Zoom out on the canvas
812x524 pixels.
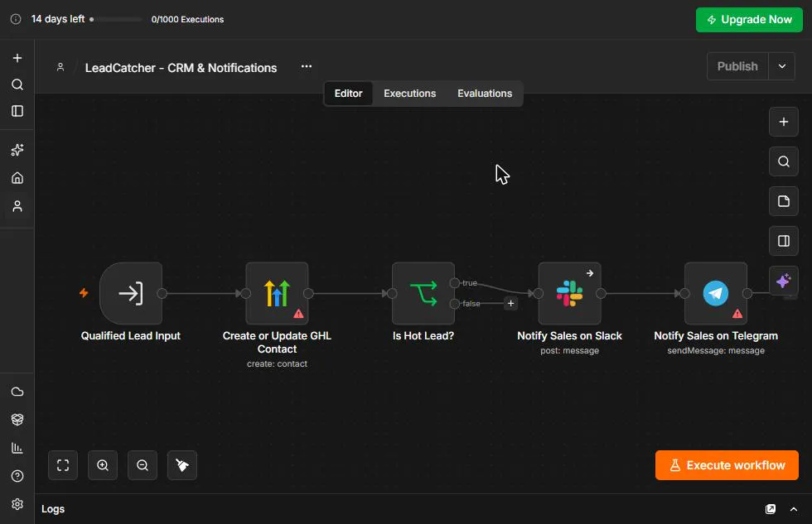click(x=143, y=465)
